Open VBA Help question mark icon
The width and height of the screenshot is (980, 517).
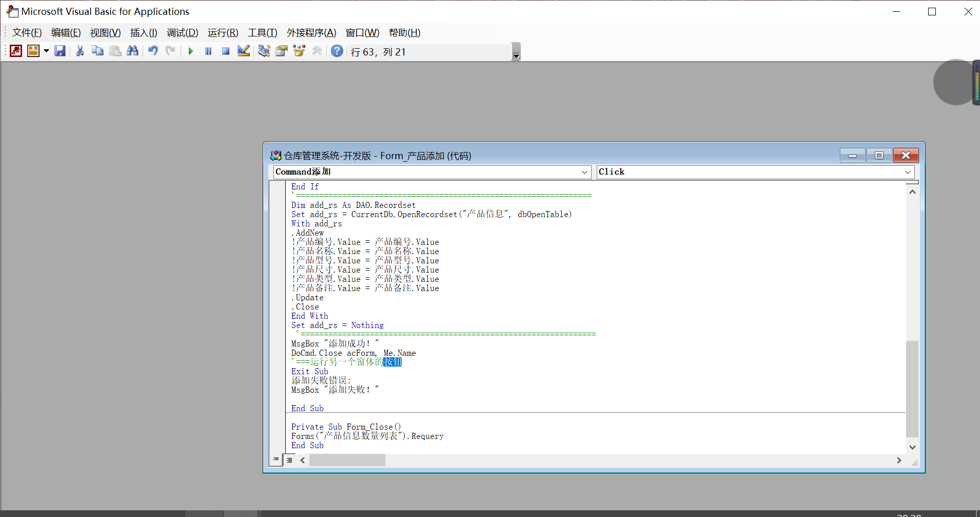(x=337, y=51)
